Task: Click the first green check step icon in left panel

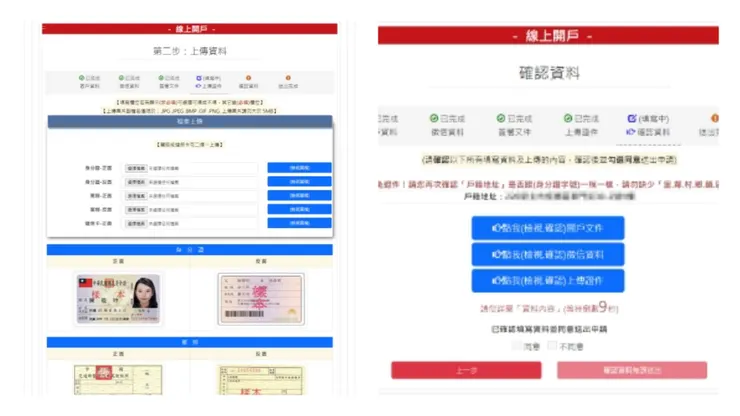Action: pyautogui.click(x=81, y=78)
